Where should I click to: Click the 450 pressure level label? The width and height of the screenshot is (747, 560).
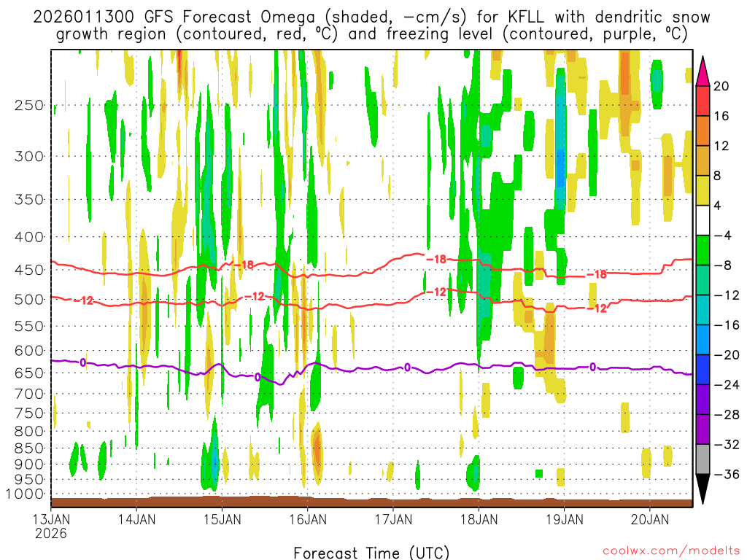tap(29, 270)
